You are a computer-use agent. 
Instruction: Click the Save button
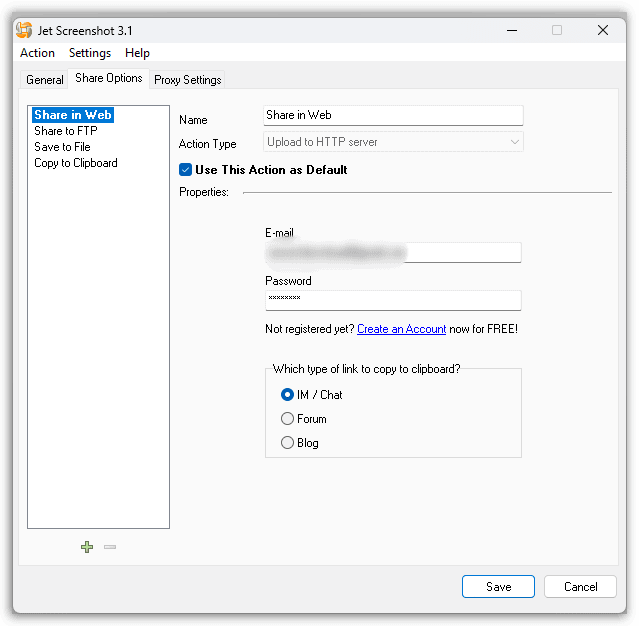click(498, 586)
